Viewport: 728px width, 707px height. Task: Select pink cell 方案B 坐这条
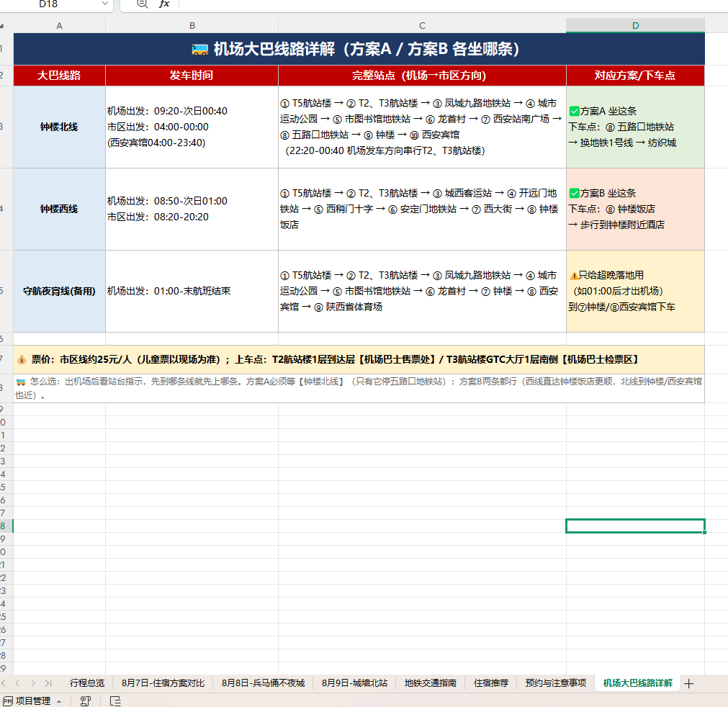(x=635, y=209)
